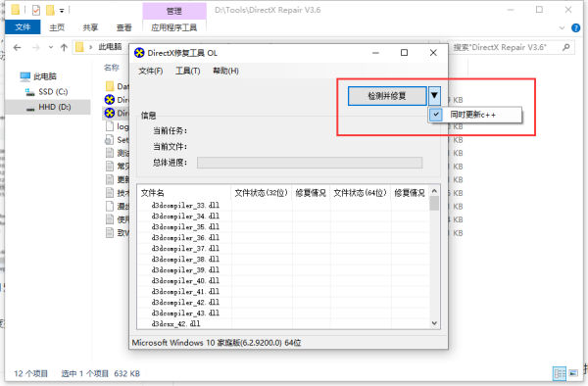588x386 pixels.
Task: Click the 文件状态(32位) column header
Action: click(262, 193)
